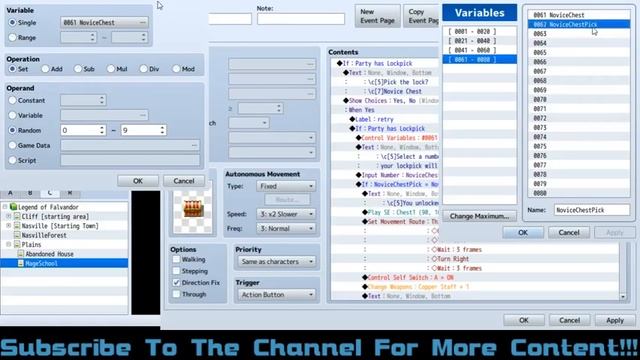Image resolution: width=640 pixels, height=360 pixels.
Task: Uncheck the Direction Fix option
Action: 176,282
